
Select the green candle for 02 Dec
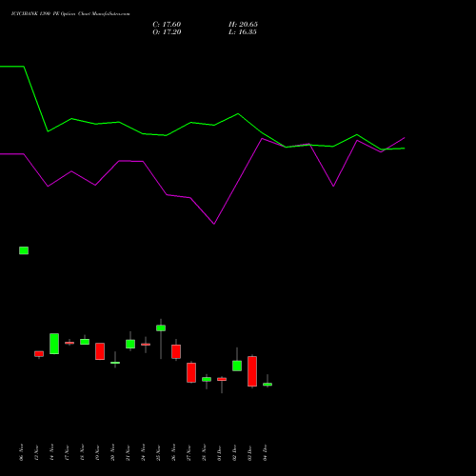pyautogui.click(x=237, y=366)
